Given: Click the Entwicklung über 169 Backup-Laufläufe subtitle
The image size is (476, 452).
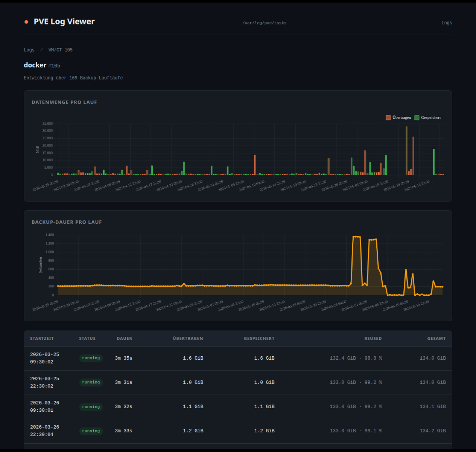Looking at the screenshot, I should [x=73, y=78].
